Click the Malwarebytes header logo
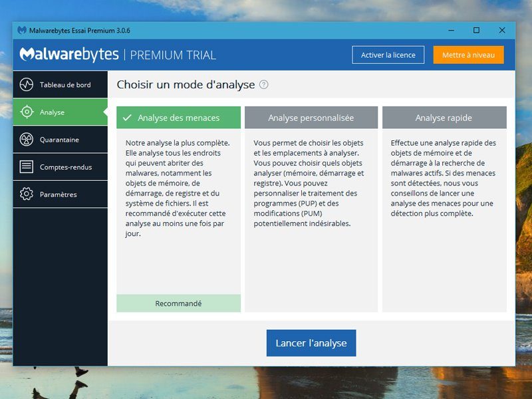This screenshot has height=399, width=532. coord(69,55)
